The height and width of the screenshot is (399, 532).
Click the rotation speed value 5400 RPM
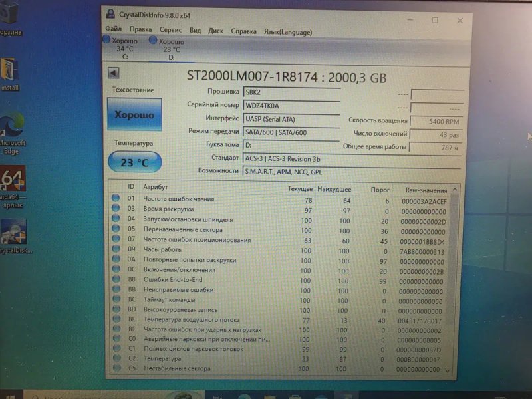[436, 122]
